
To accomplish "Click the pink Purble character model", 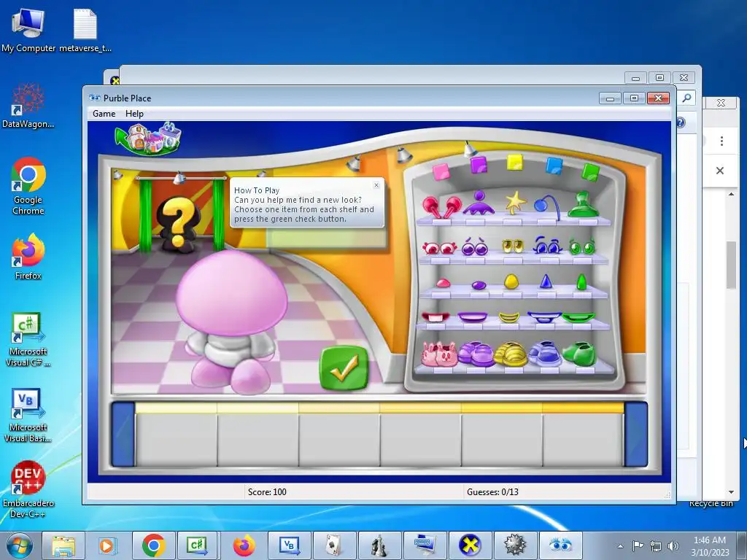I will (231, 322).
